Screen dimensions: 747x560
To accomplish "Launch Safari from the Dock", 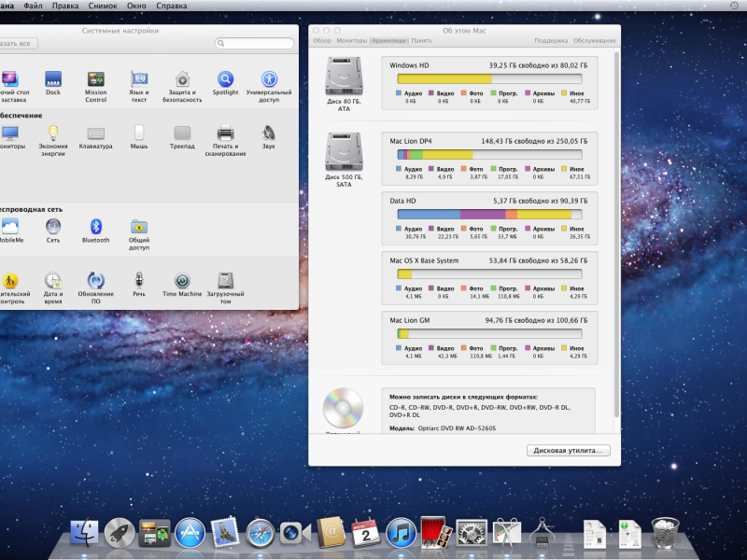I will coord(261,533).
